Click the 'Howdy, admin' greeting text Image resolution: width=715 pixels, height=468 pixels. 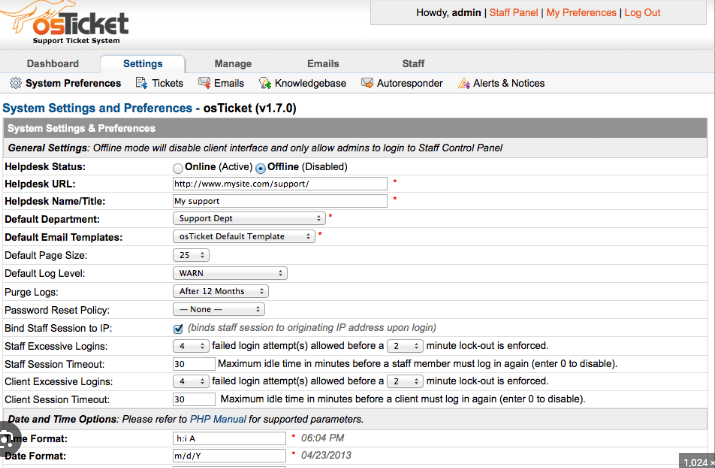(448, 13)
